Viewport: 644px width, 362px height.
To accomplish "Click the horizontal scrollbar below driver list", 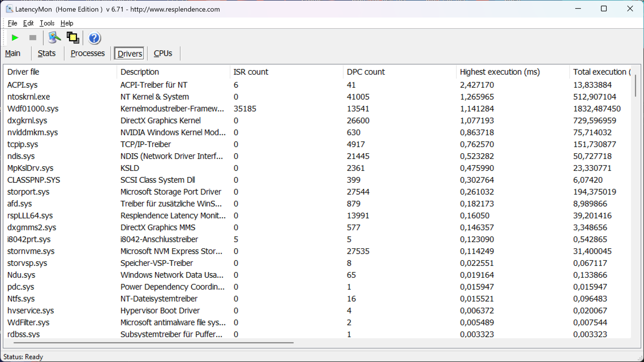I will click(x=153, y=343).
